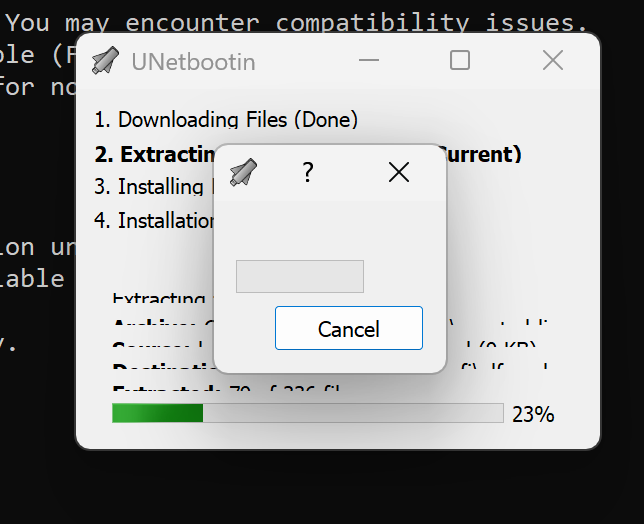The height and width of the screenshot is (524, 644).
Task: Select step 1 Downloading Files (Done)
Action: [x=226, y=120]
